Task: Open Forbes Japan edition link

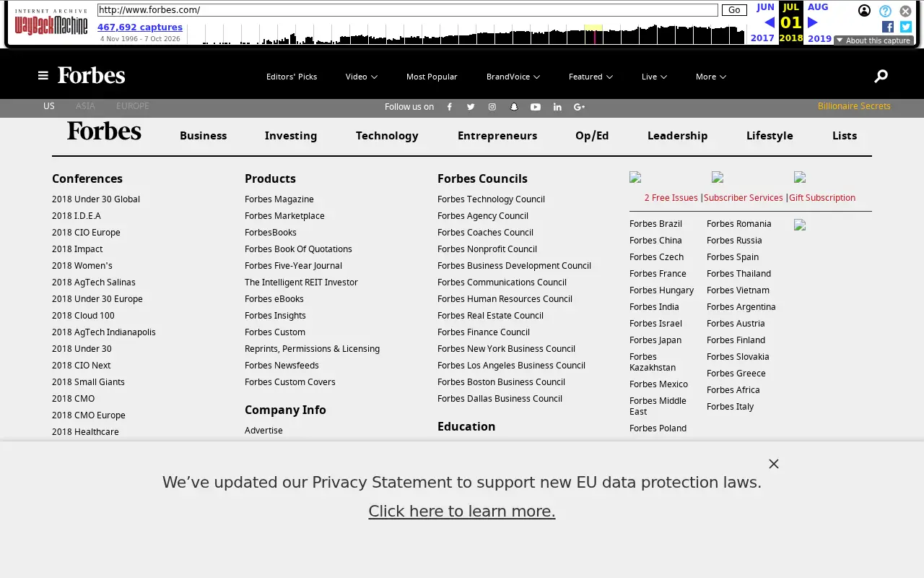Action: point(655,340)
